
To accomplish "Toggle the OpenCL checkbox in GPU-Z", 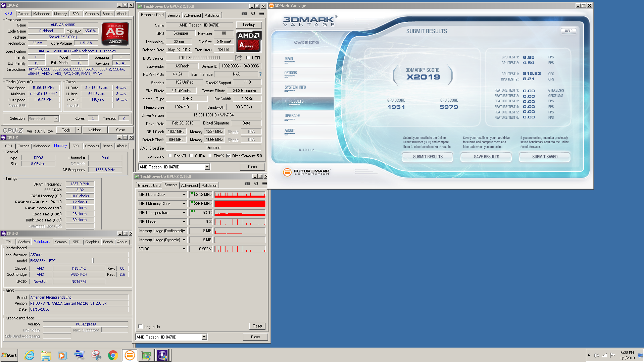I will pyautogui.click(x=170, y=156).
